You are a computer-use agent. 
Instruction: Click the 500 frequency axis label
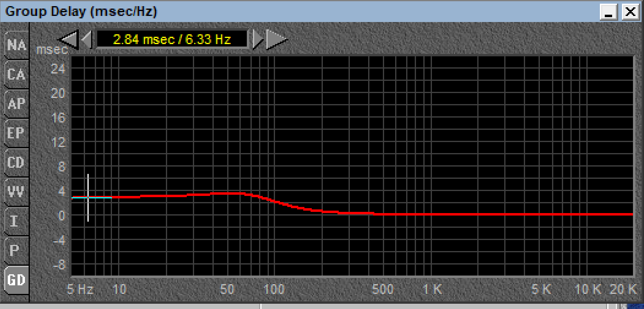tap(383, 289)
